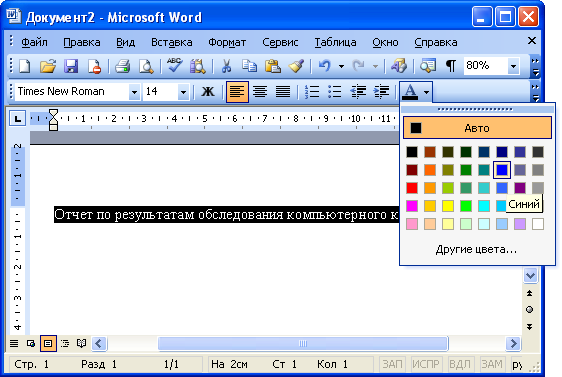Pick the bright yellow color swatch

(x=448, y=206)
